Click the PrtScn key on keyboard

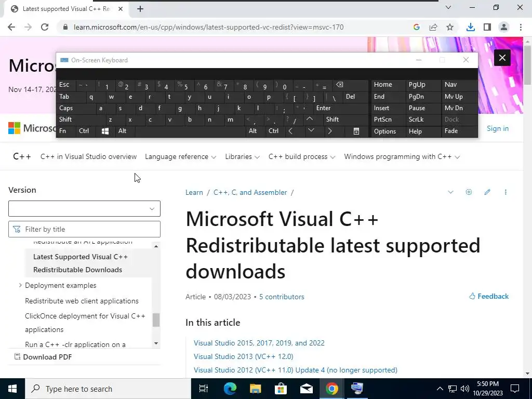click(383, 119)
